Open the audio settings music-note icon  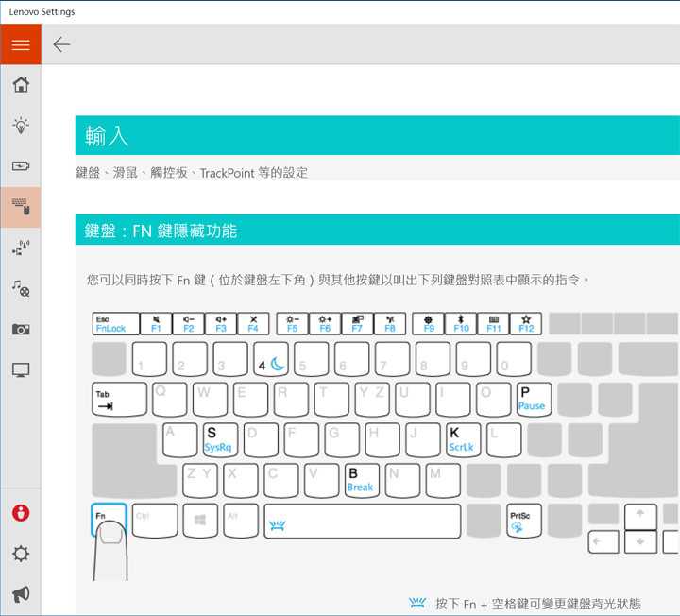[x=20, y=288]
